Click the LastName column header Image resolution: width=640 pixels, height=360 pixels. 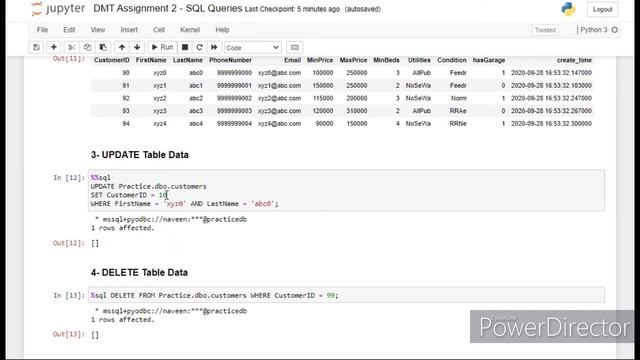pyautogui.click(x=187, y=60)
